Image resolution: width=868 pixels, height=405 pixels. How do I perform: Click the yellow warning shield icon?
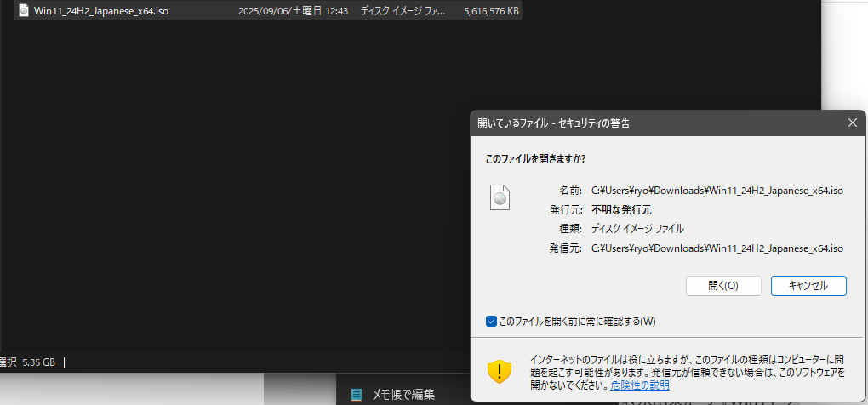coord(500,370)
